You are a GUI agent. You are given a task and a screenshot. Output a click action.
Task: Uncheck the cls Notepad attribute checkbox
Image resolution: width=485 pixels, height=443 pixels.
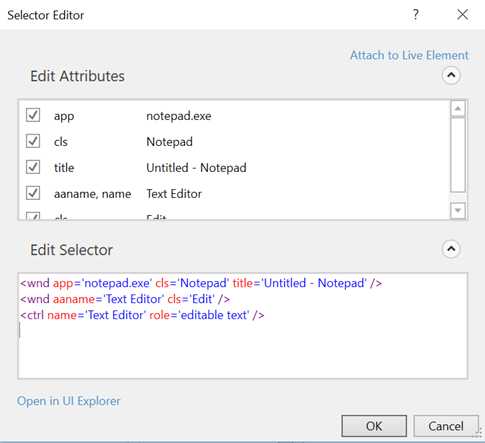coord(33,141)
